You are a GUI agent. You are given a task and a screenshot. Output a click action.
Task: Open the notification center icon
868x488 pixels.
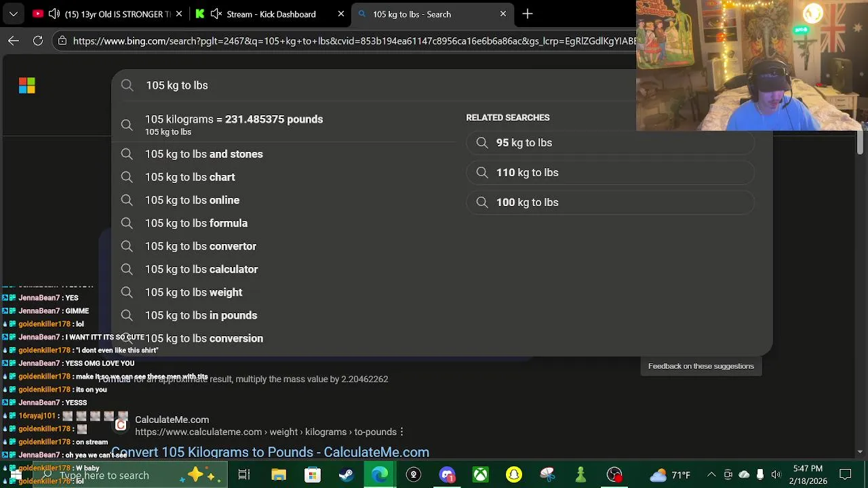coord(846,474)
